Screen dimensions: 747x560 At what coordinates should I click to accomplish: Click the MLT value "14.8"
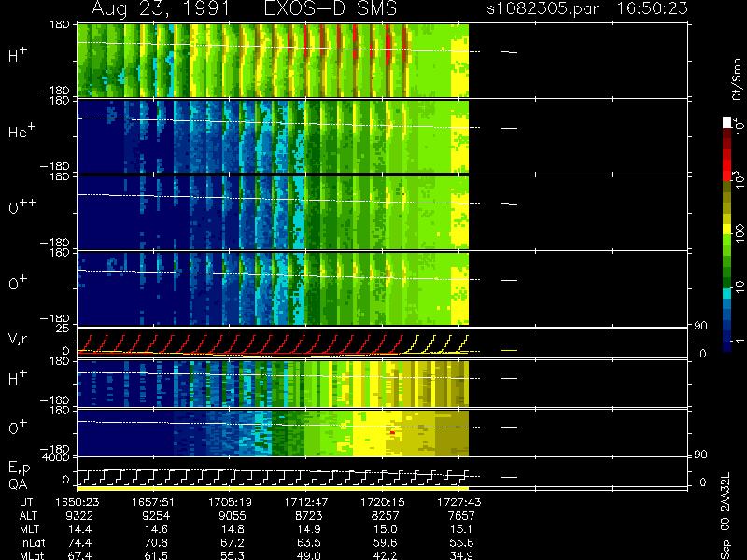click(233, 529)
